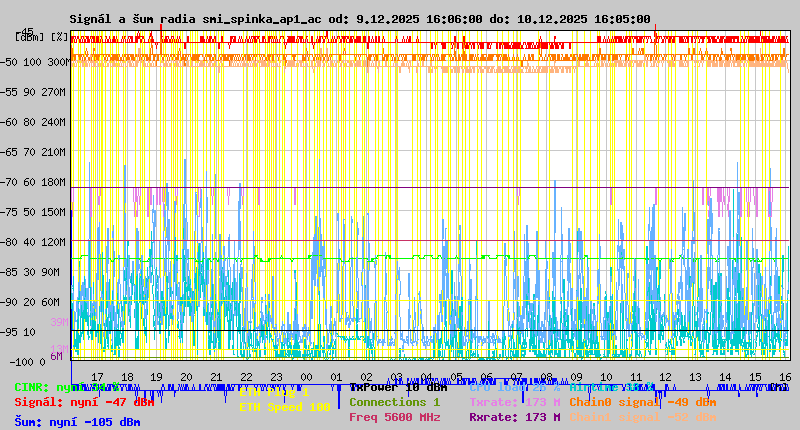Click the '00' midnight tick label
Viewport: 800px width, 430px height.
coord(306,377)
